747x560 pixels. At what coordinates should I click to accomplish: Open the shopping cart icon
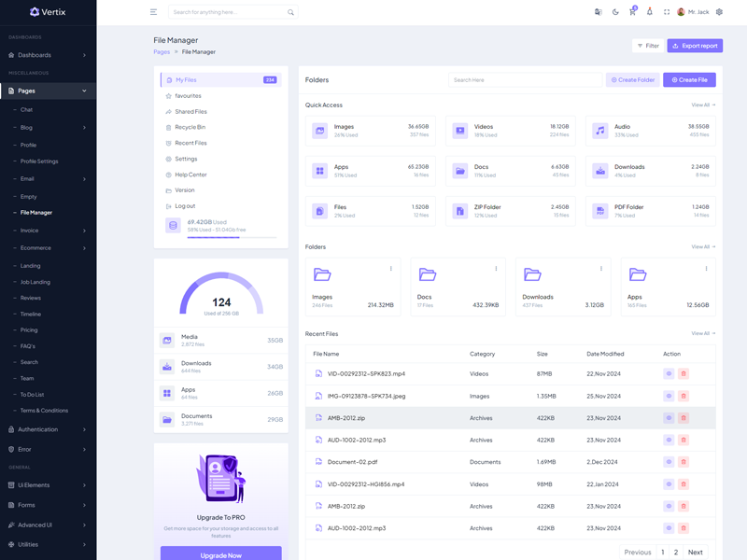(632, 12)
